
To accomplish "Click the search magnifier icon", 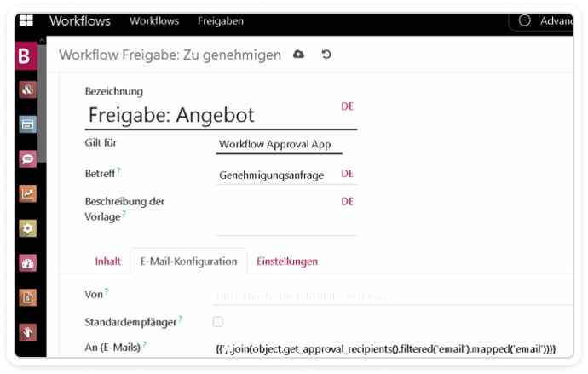I will (x=526, y=20).
